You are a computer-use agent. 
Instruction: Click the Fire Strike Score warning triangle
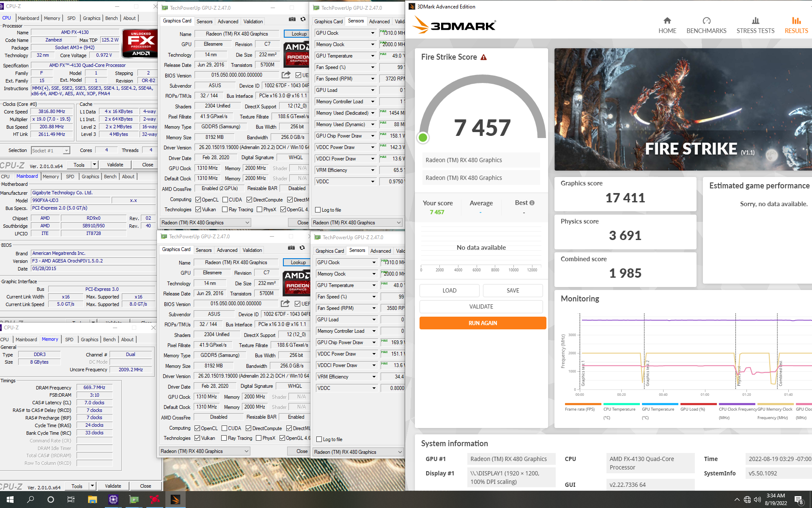click(x=484, y=57)
